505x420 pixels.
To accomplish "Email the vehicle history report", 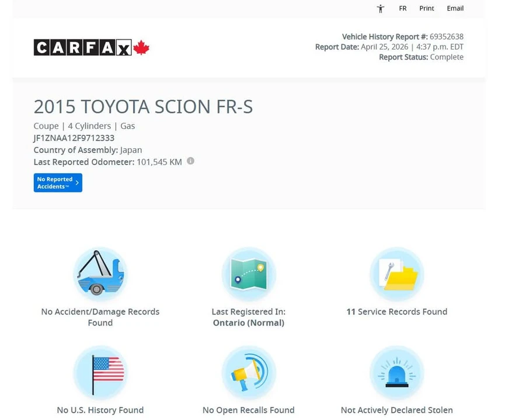I will tap(455, 8).
